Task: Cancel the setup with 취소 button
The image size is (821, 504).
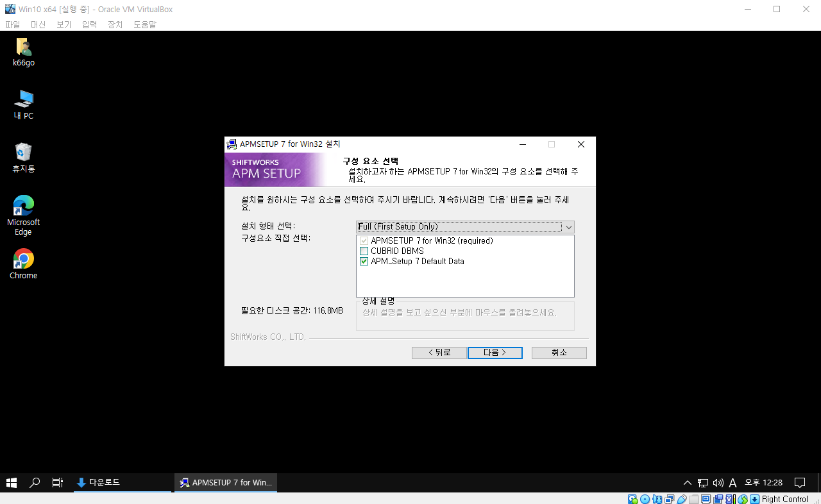Action: point(559,353)
